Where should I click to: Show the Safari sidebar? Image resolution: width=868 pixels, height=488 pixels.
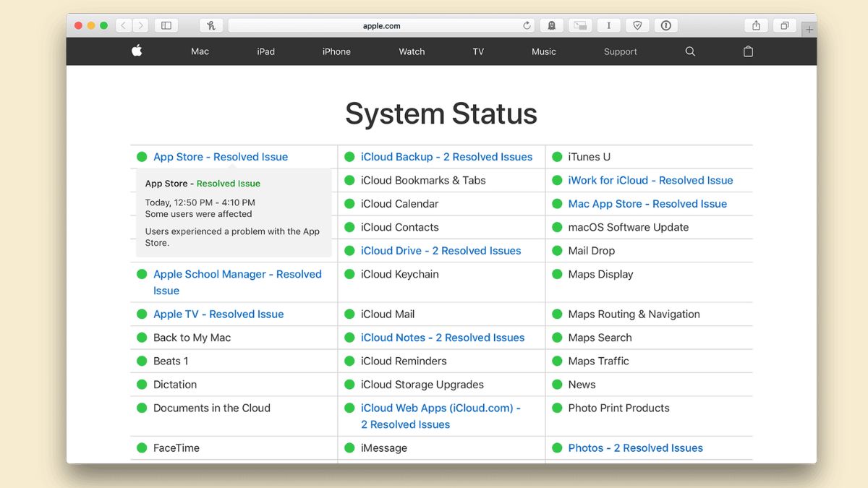click(x=166, y=25)
